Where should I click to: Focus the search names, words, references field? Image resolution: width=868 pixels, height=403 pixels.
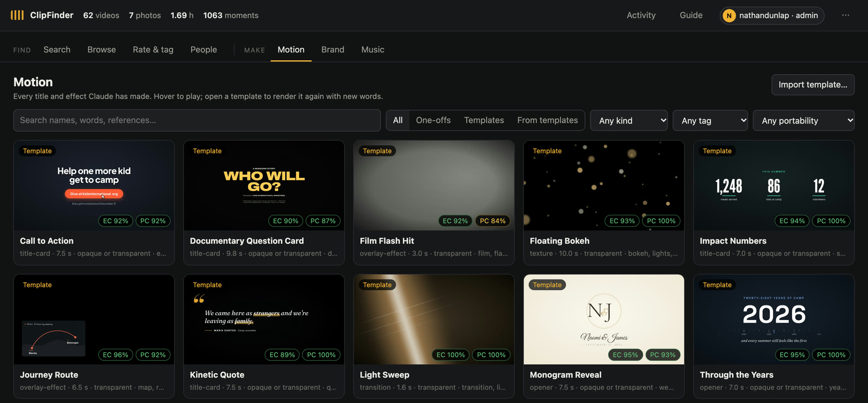[x=197, y=120]
